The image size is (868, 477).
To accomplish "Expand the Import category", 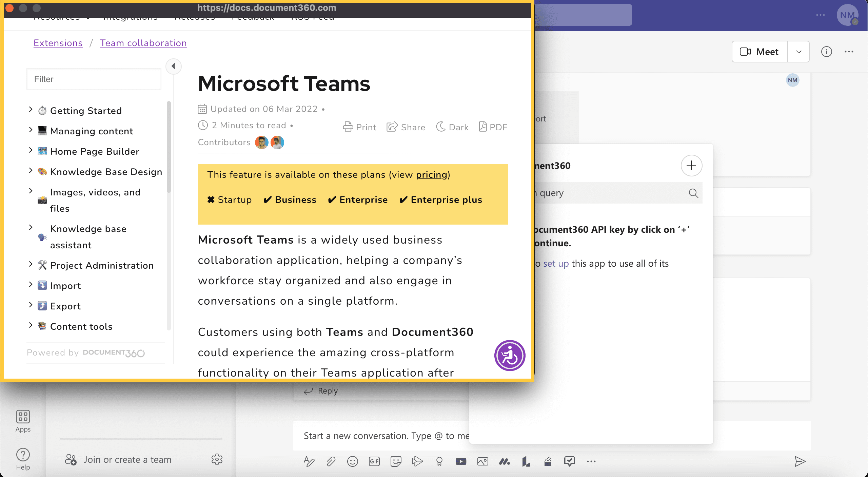I will 31,285.
